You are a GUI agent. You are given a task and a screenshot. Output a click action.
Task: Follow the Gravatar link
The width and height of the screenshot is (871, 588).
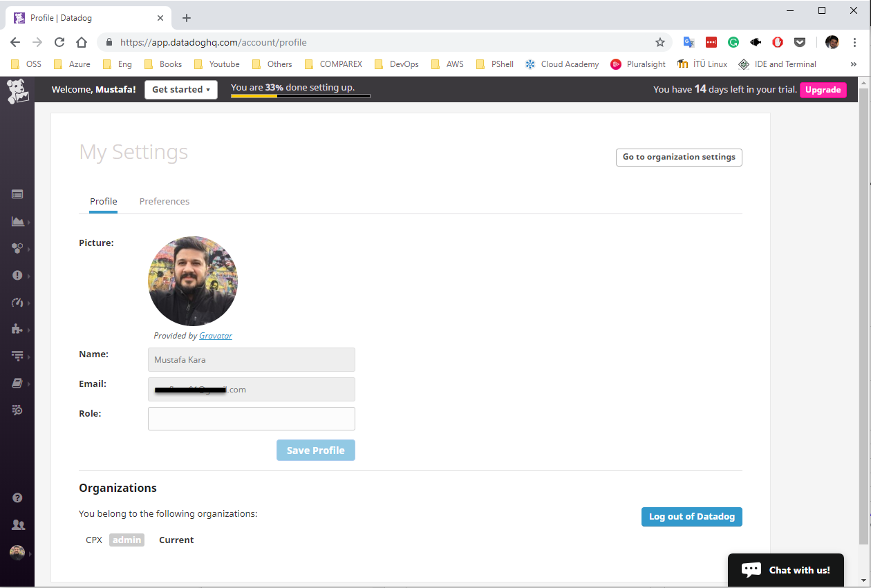point(216,336)
